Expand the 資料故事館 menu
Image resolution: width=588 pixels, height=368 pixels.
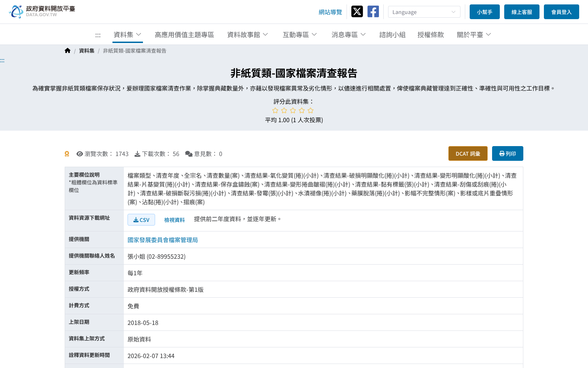(248, 35)
